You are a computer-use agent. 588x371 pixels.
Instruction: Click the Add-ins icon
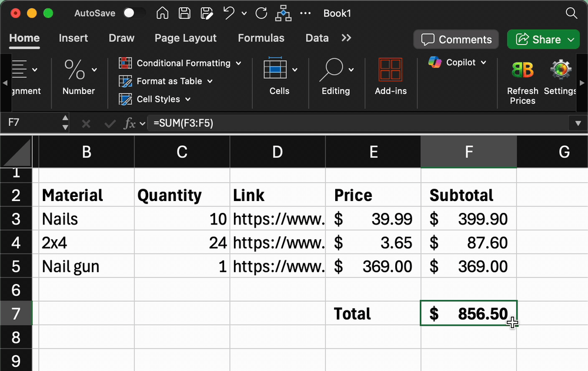[390, 69]
